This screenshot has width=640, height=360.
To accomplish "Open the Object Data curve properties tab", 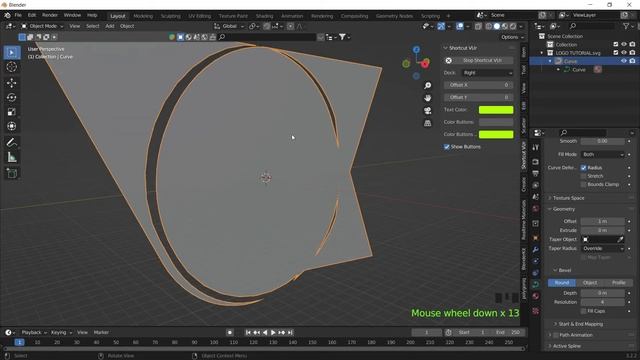I will (x=536, y=284).
